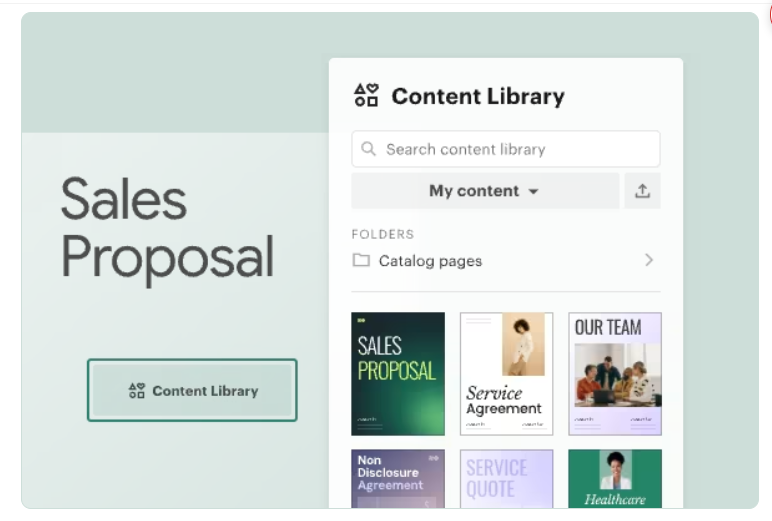Click the magnifier icon in search box

coord(368,149)
